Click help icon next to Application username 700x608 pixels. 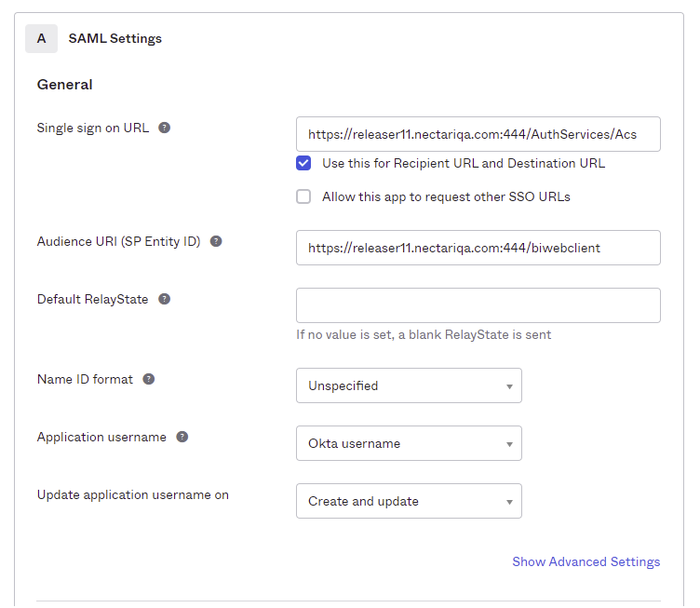tap(182, 437)
